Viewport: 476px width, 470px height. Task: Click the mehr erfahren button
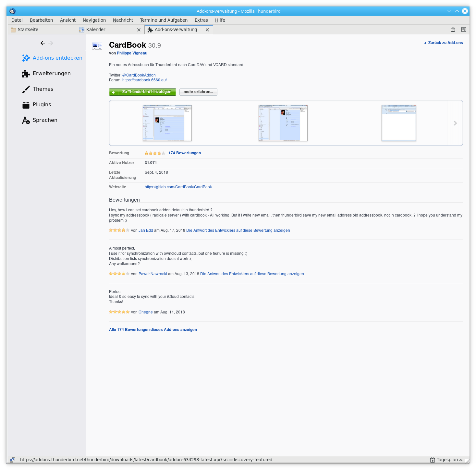tap(198, 92)
